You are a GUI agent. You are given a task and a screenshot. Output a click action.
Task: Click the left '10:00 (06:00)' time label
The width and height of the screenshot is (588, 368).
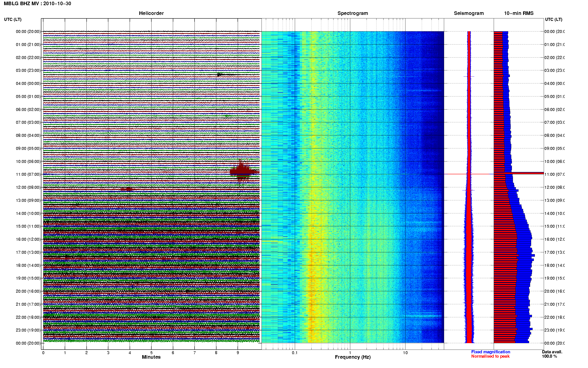(28, 161)
